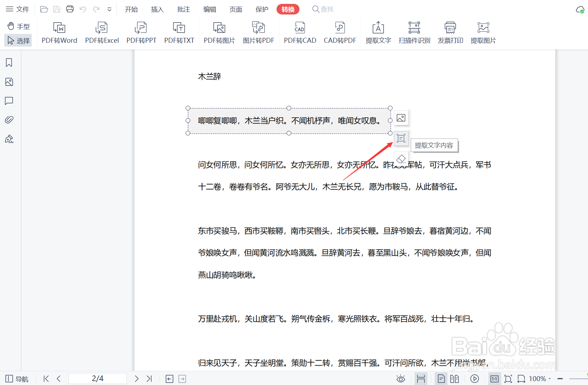The width and height of the screenshot is (588, 385).
Task: Open the quick access toolbar dropdown arrow
Action: pos(109,9)
